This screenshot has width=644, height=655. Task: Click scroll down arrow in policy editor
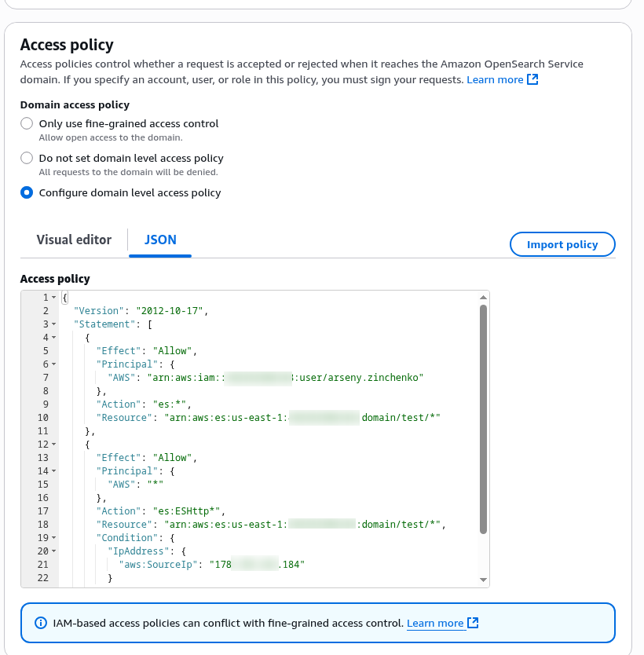(x=483, y=580)
